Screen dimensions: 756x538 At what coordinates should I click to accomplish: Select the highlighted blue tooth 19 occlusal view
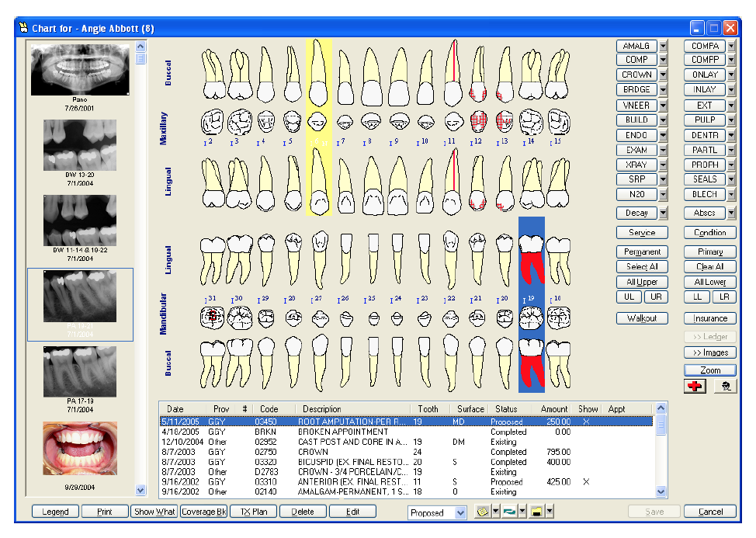click(x=532, y=318)
